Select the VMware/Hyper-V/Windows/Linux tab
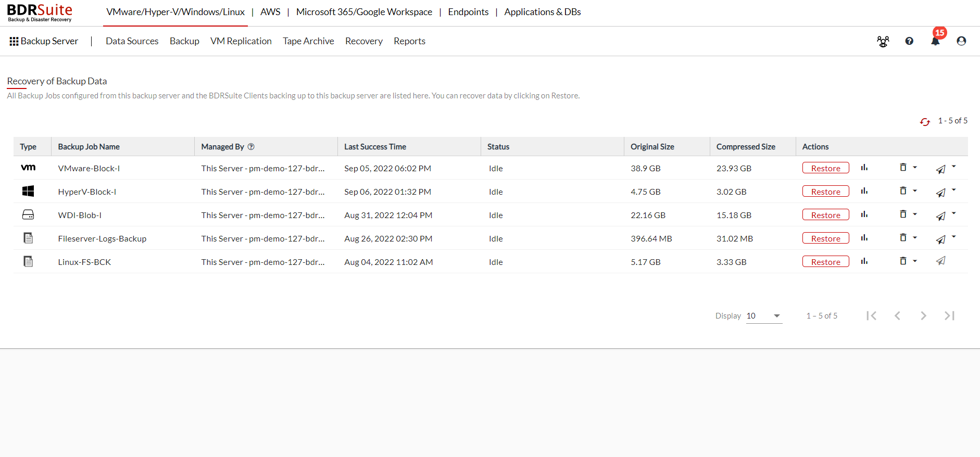This screenshot has height=457, width=980. click(x=175, y=12)
